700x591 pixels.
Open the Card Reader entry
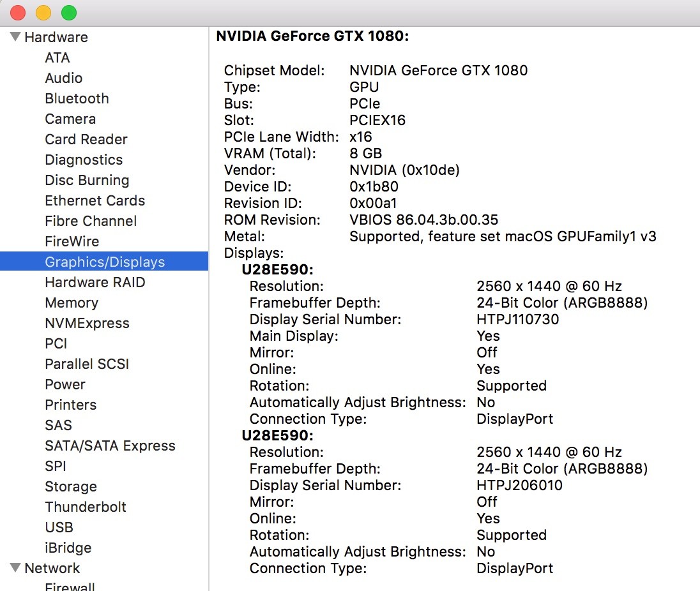click(x=86, y=139)
